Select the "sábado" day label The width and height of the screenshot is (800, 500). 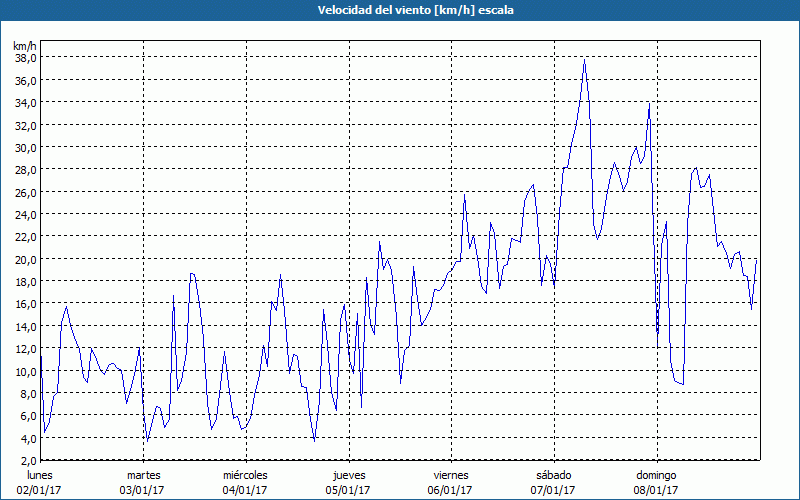[553, 474]
